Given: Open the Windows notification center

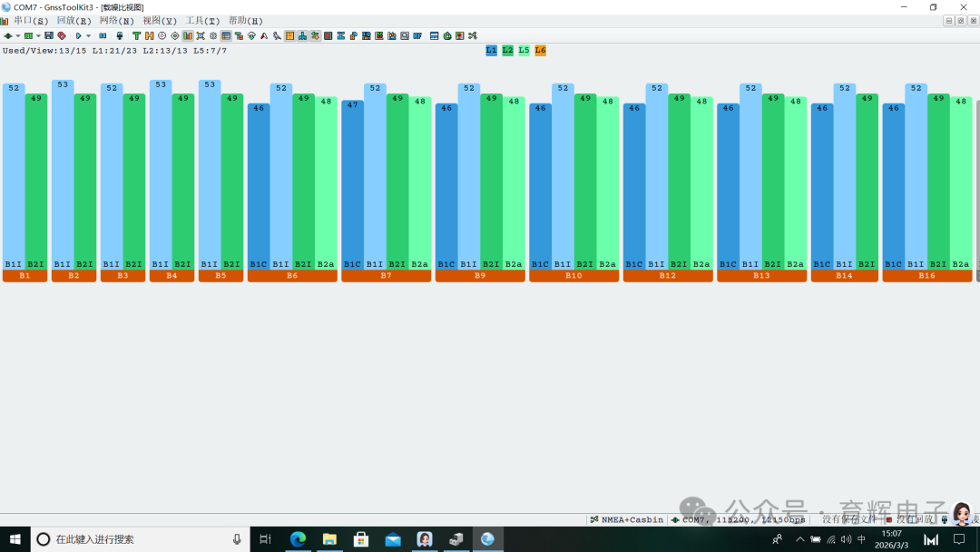Looking at the screenshot, I should click(959, 539).
